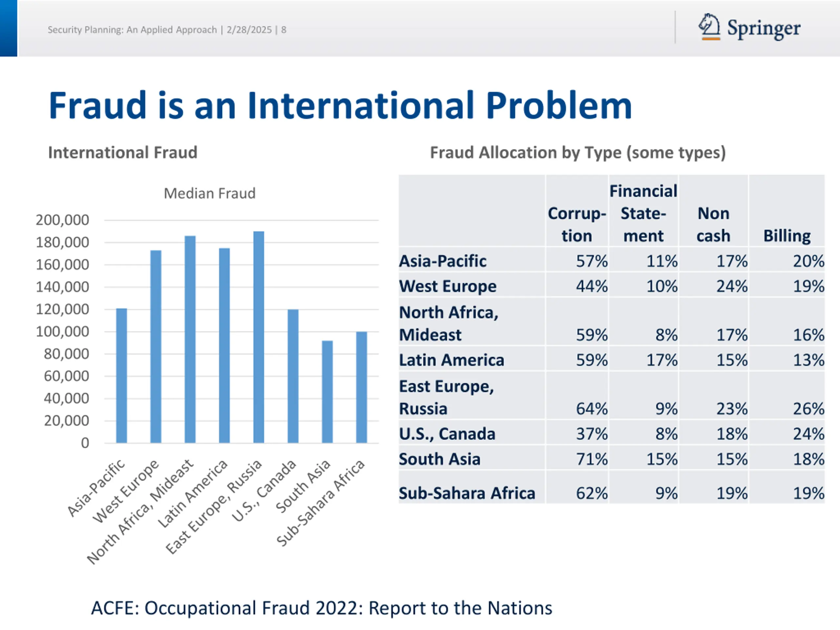Image resolution: width=840 pixels, height=630 pixels.
Task: Click the slide title Fraud is an International Problem
Action: tap(340, 105)
